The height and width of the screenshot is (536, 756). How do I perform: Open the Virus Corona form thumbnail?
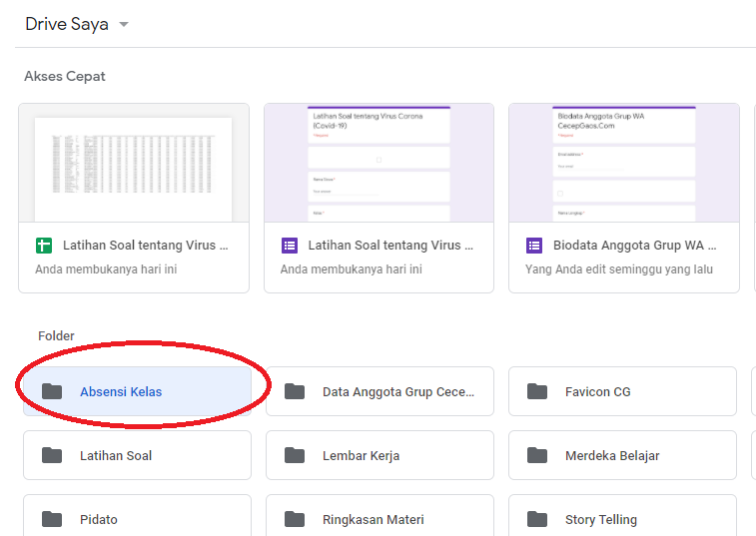coord(378,163)
